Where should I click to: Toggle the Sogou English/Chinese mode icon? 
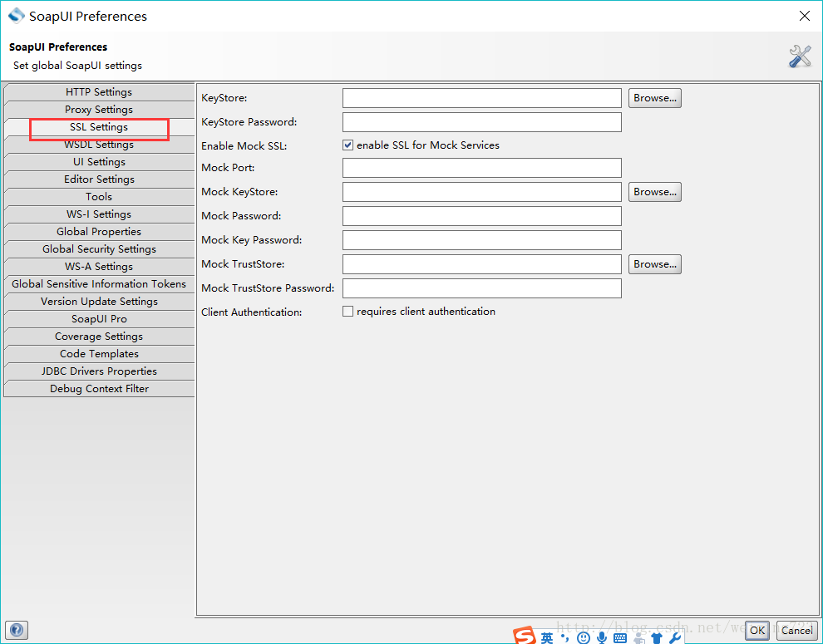[x=547, y=637]
